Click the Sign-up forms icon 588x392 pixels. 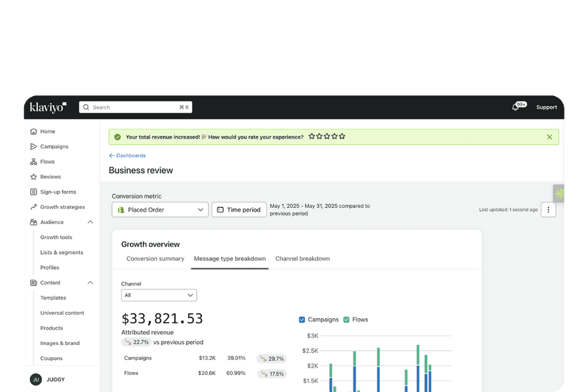(33, 191)
